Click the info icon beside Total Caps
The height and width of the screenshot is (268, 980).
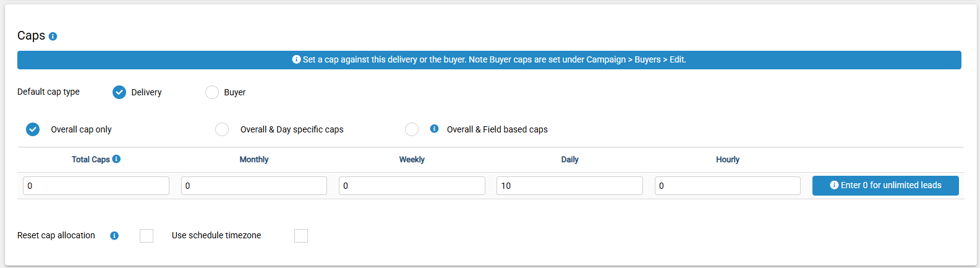pyautogui.click(x=116, y=159)
